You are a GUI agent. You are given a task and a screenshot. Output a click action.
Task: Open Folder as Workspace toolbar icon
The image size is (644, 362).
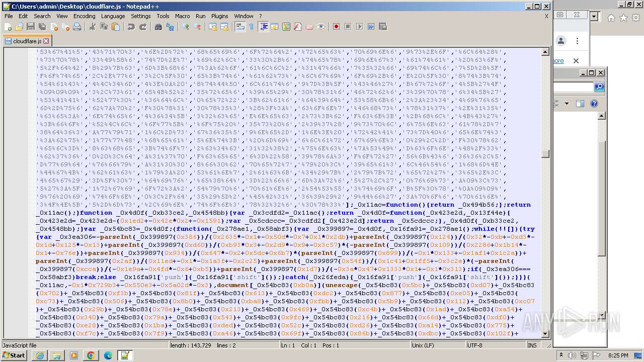click(309, 27)
